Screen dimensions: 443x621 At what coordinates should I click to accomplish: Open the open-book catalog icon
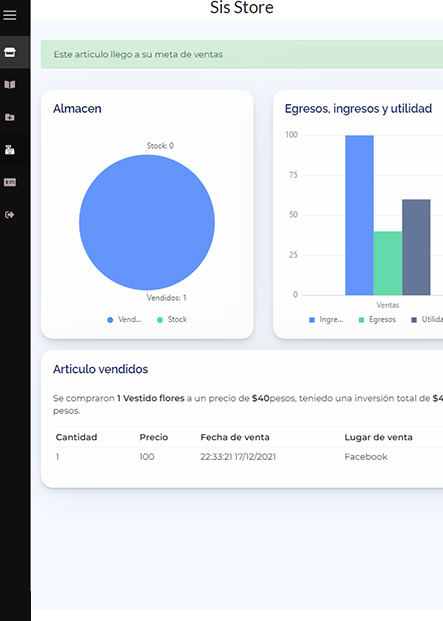coord(10,84)
